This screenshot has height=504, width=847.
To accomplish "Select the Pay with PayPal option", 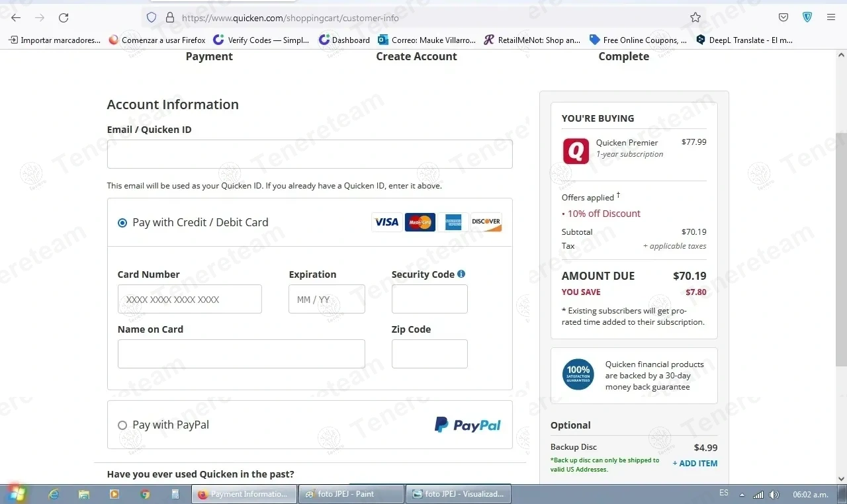I will 122,425.
